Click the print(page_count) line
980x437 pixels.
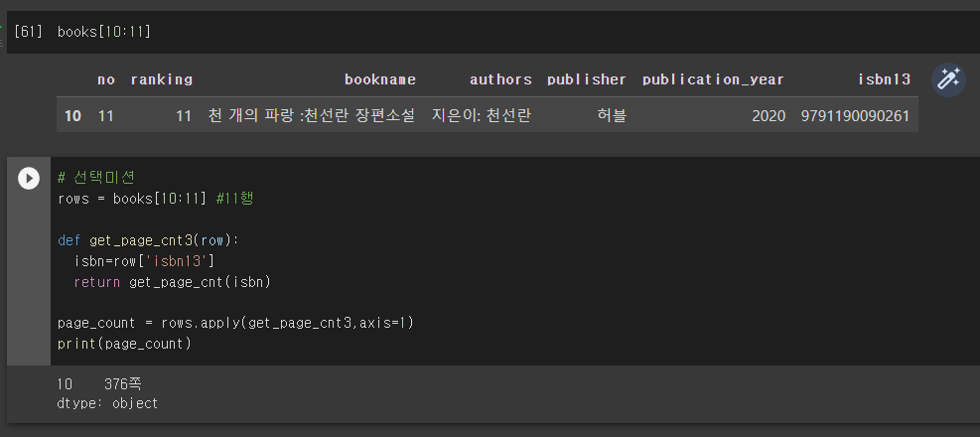coord(124,344)
